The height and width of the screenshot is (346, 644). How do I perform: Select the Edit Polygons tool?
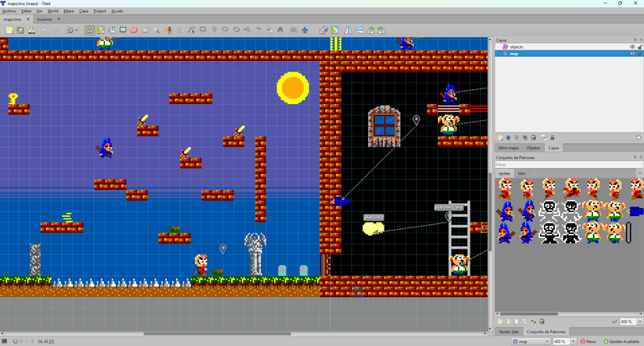click(x=191, y=30)
